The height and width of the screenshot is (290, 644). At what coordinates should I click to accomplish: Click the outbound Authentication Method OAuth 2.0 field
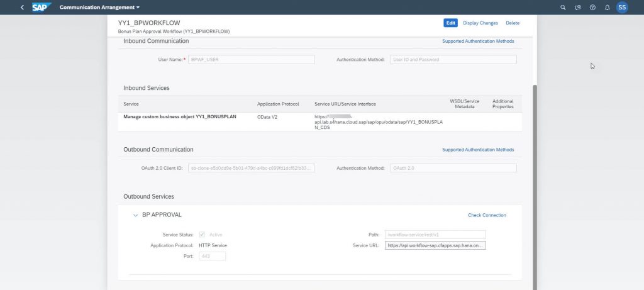click(x=453, y=168)
